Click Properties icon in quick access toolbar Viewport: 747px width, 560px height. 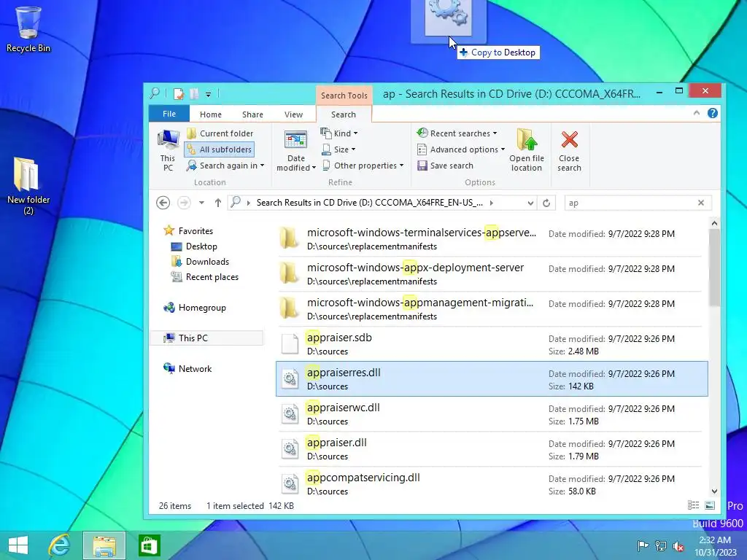click(x=179, y=94)
